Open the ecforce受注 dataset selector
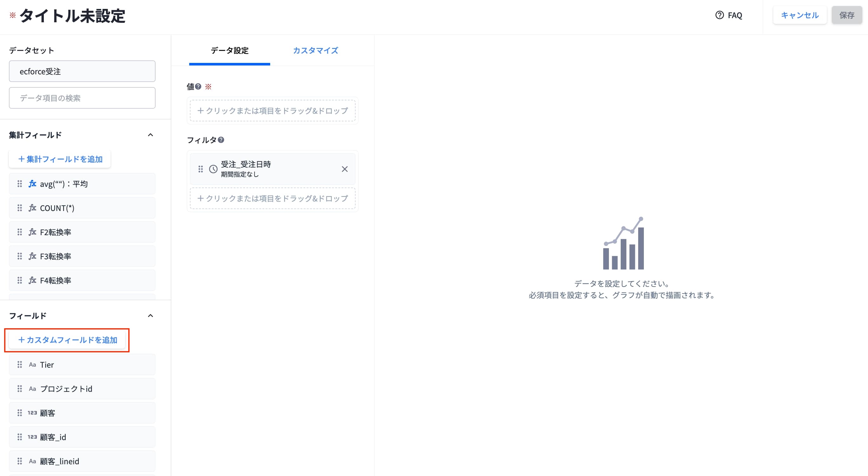This screenshot has width=868, height=476. click(x=82, y=71)
